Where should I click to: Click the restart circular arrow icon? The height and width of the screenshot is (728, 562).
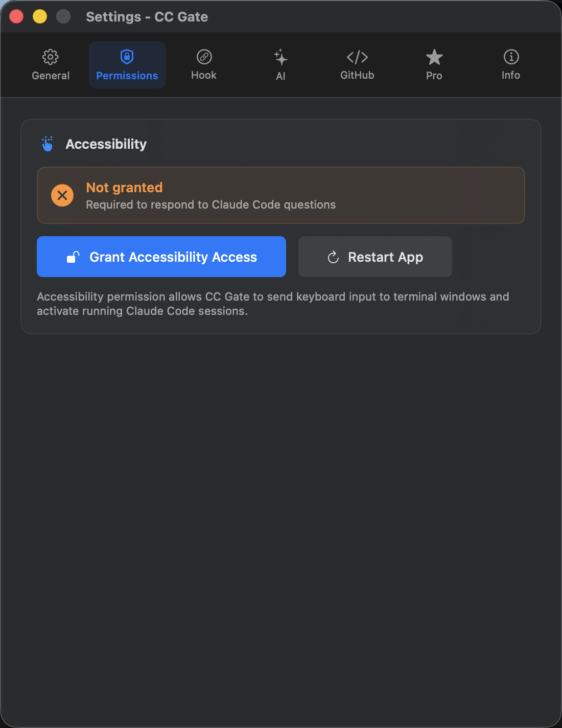pyautogui.click(x=333, y=257)
